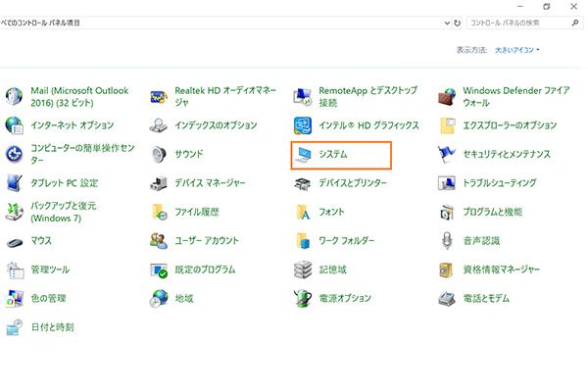
Task: Open Windows Defender ファイアウォール icon
Action: tap(448, 96)
